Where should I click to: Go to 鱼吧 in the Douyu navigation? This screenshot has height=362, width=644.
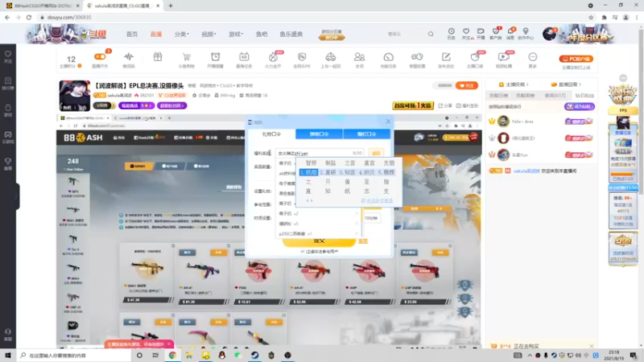coord(262,34)
